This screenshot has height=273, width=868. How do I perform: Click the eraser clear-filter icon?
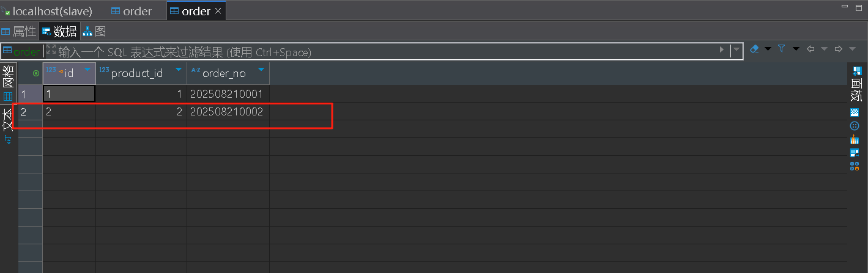tap(754, 49)
